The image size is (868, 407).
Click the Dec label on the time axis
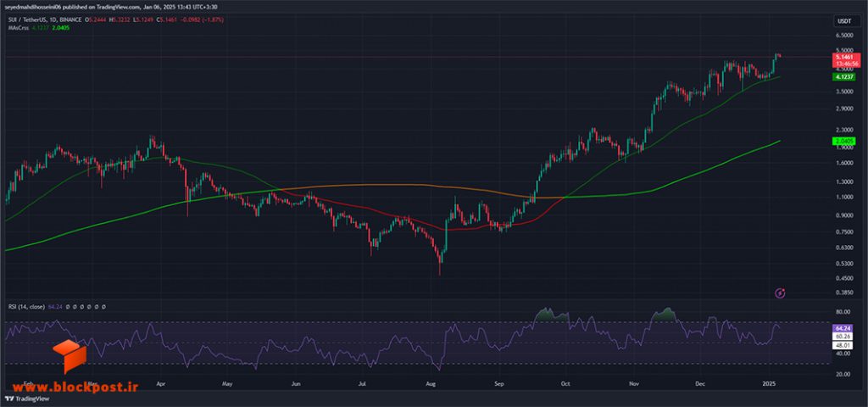click(x=699, y=383)
